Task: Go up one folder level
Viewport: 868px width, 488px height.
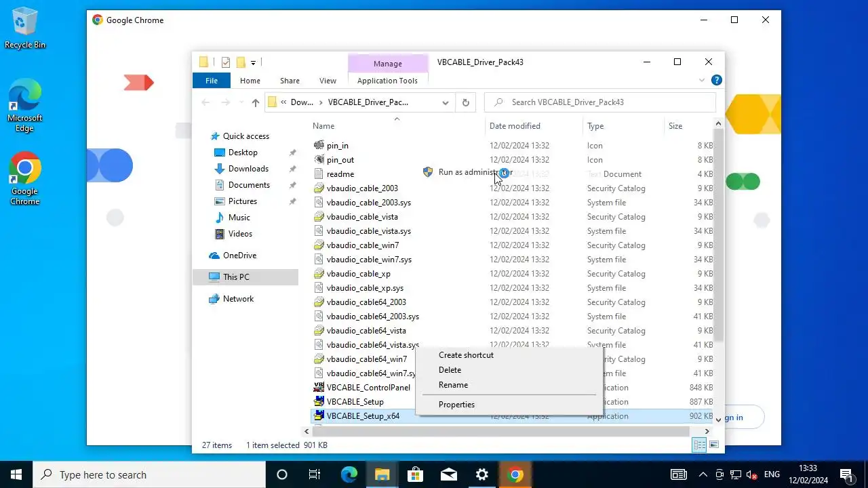Action: [x=255, y=102]
